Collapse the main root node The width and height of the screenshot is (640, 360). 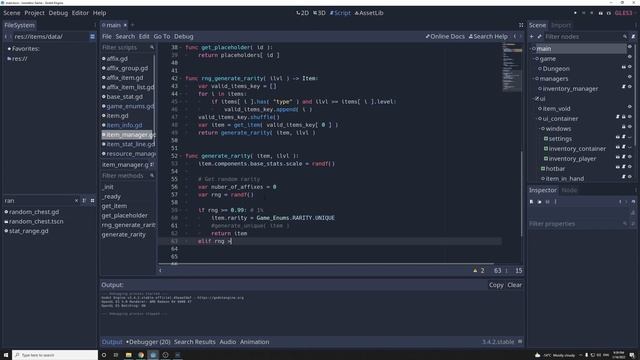(531, 49)
